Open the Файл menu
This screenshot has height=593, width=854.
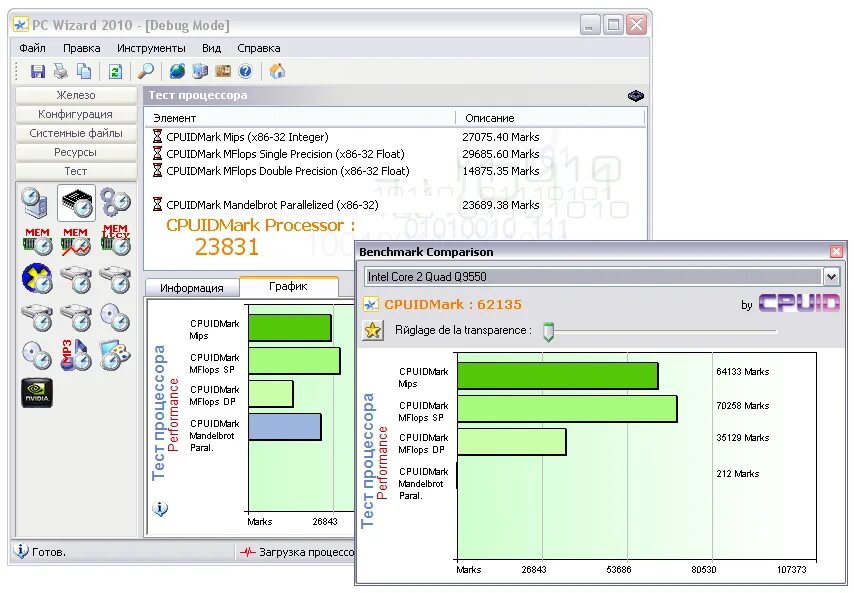click(x=32, y=48)
